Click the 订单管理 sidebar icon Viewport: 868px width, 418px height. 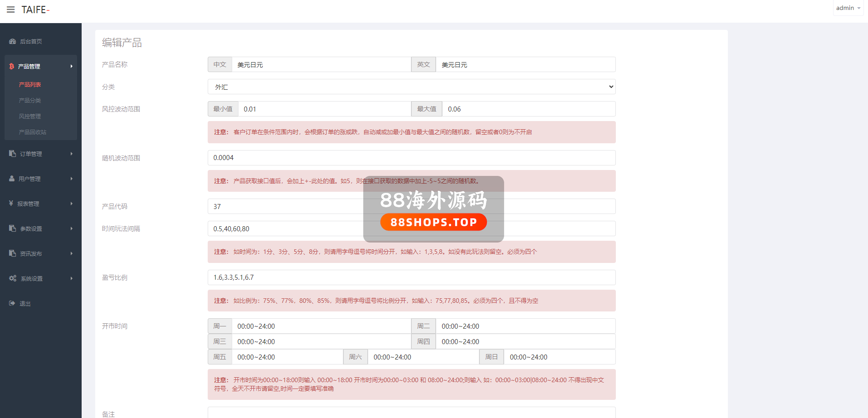[12, 154]
